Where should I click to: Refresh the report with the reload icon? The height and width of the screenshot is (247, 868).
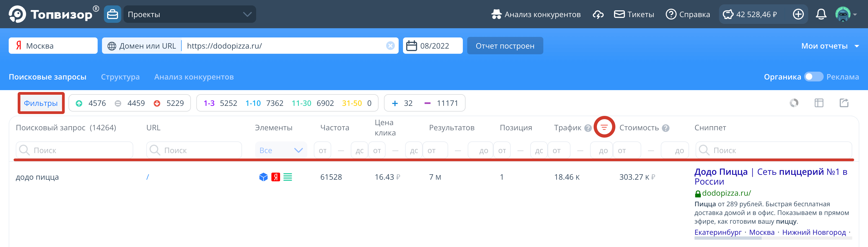(x=794, y=103)
